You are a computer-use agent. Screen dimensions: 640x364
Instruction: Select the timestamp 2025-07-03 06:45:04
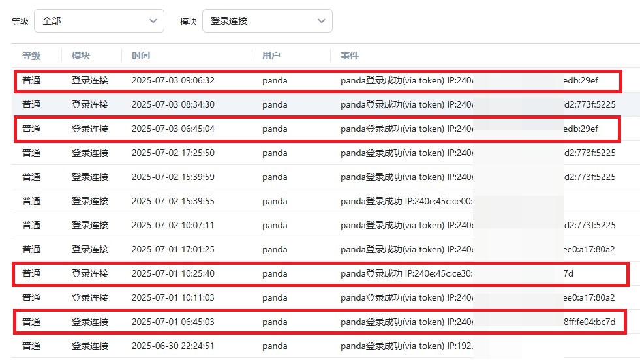tap(173, 129)
